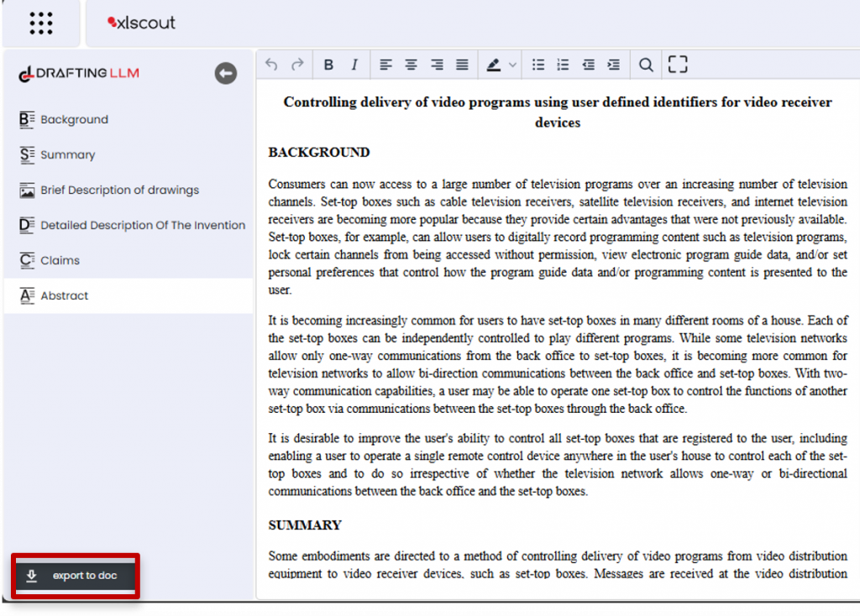The image size is (860, 616).
Task: Click the Background section icon
Action: click(x=27, y=119)
